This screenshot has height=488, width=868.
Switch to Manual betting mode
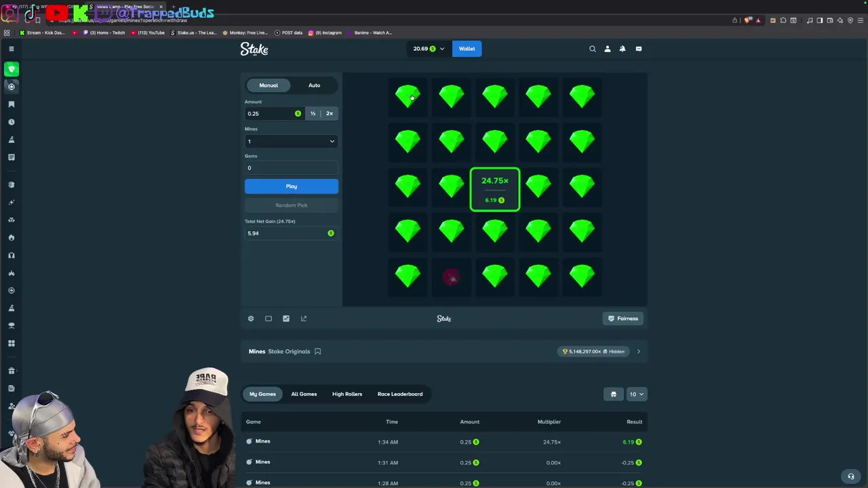269,85
